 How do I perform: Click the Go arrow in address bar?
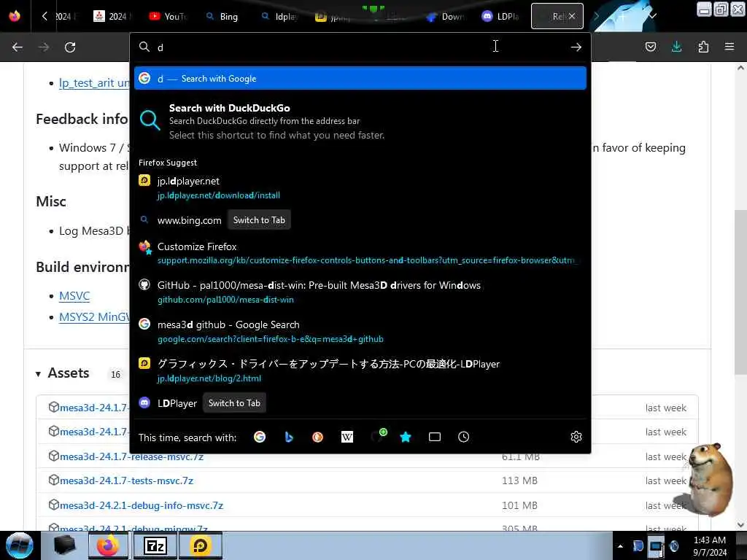tap(576, 47)
